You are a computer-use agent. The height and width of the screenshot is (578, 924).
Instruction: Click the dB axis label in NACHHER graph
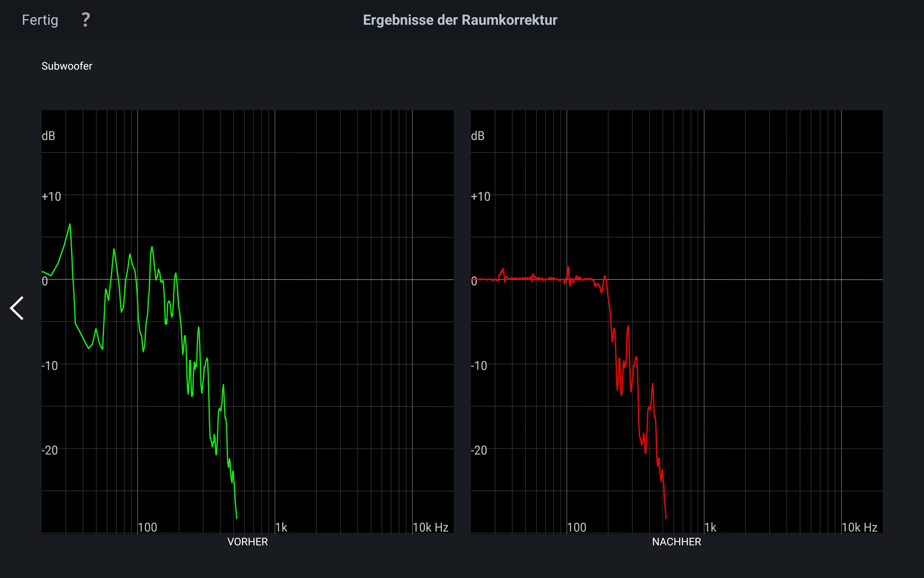[x=478, y=136]
